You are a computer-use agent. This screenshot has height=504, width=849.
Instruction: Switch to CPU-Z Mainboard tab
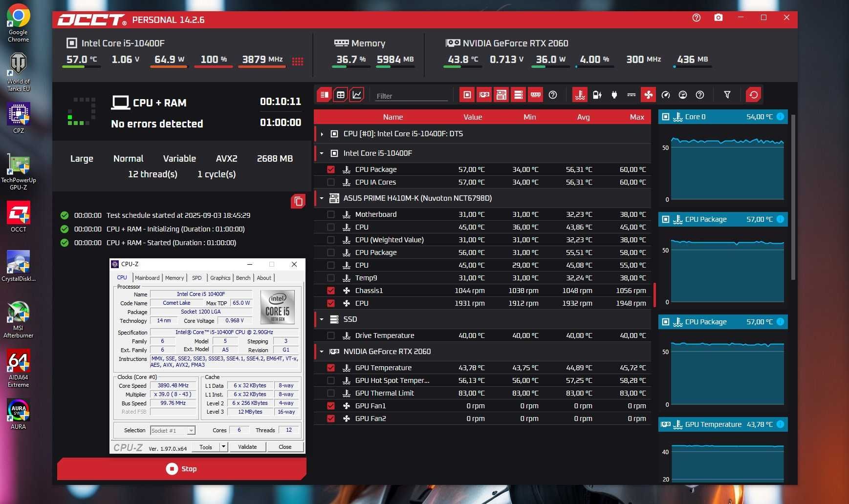coord(147,278)
